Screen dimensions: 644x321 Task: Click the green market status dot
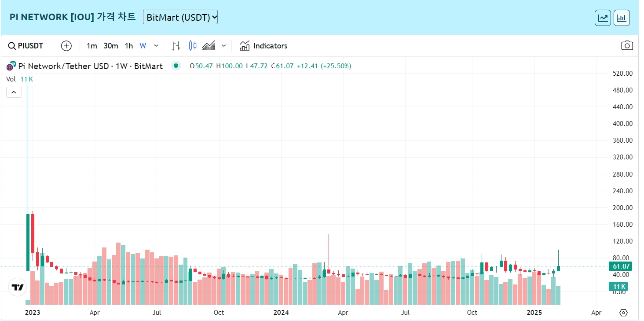(176, 66)
